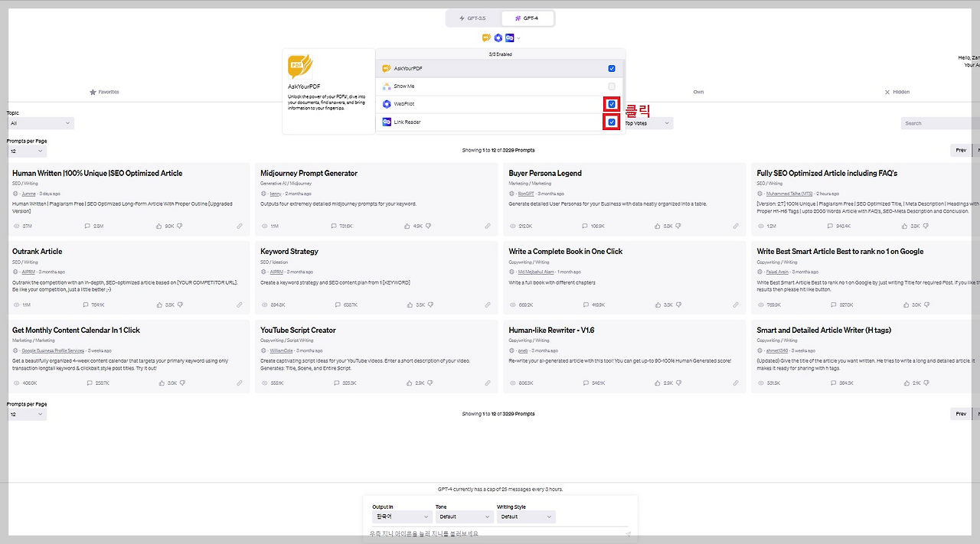This screenshot has height=544, width=980.
Task: Copy link of Human Written SEO Article prompt
Action: click(x=240, y=226)
